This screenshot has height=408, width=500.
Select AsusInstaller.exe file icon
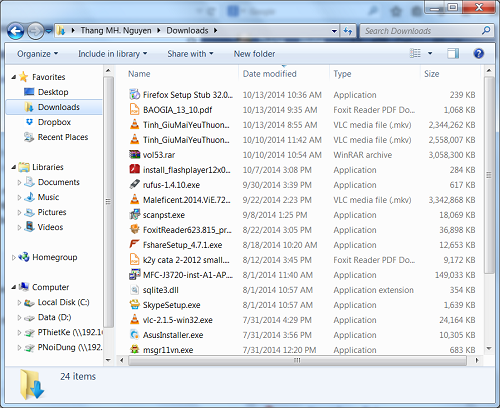(x=134, y=335)
